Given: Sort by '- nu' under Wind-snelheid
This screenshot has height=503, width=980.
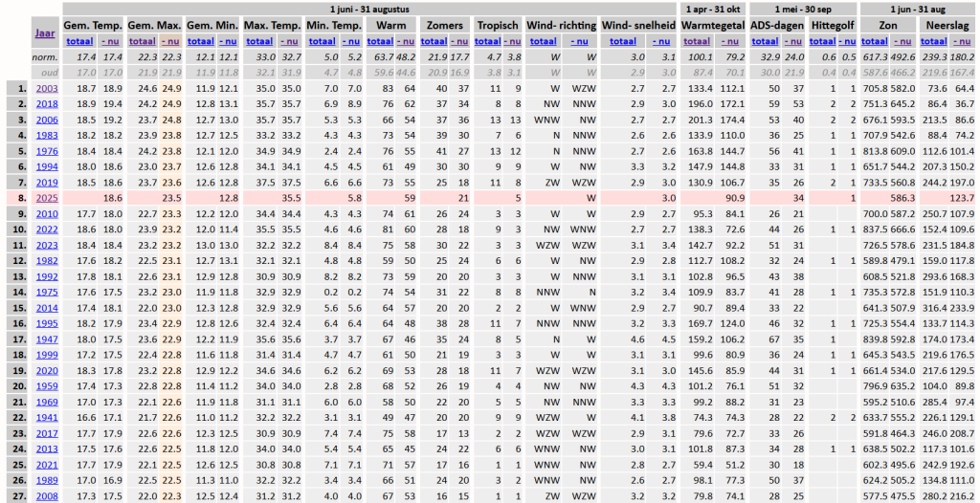Looking at the screenshot, I should coord(660,41).
